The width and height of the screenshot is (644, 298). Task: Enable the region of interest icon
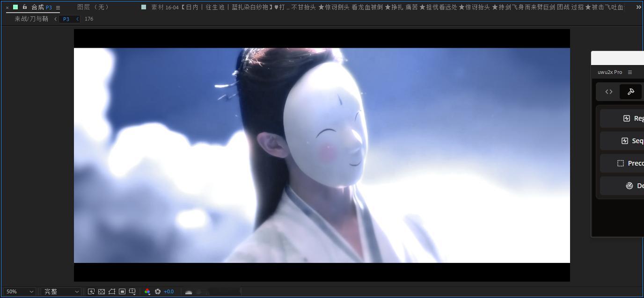coord(122,291)
